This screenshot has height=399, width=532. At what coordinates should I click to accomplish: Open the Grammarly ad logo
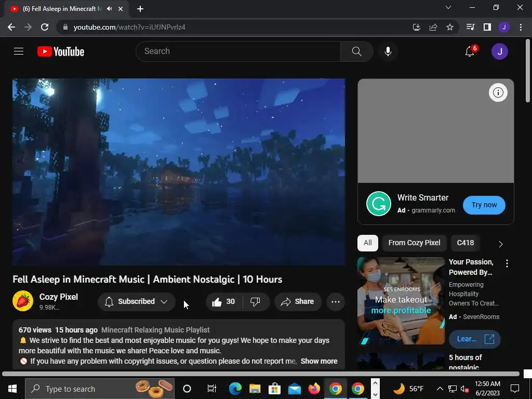tap(379, 204)
